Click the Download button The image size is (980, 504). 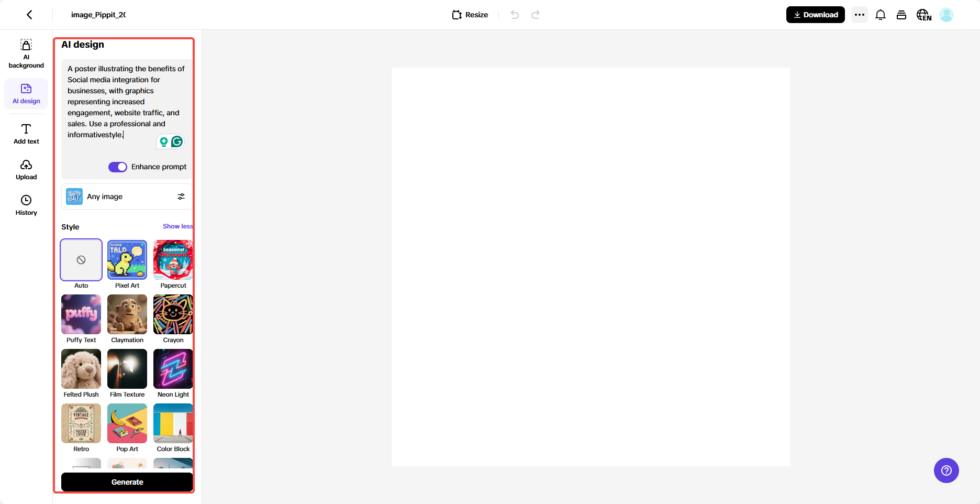[816, 15]
